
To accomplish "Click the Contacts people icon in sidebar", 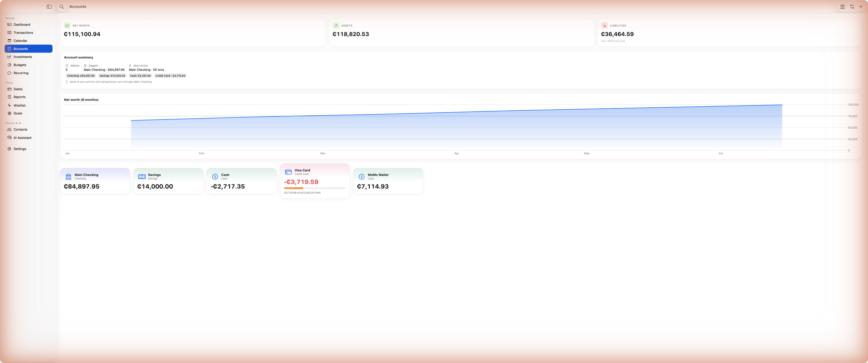I will click(x=9, y=130).
